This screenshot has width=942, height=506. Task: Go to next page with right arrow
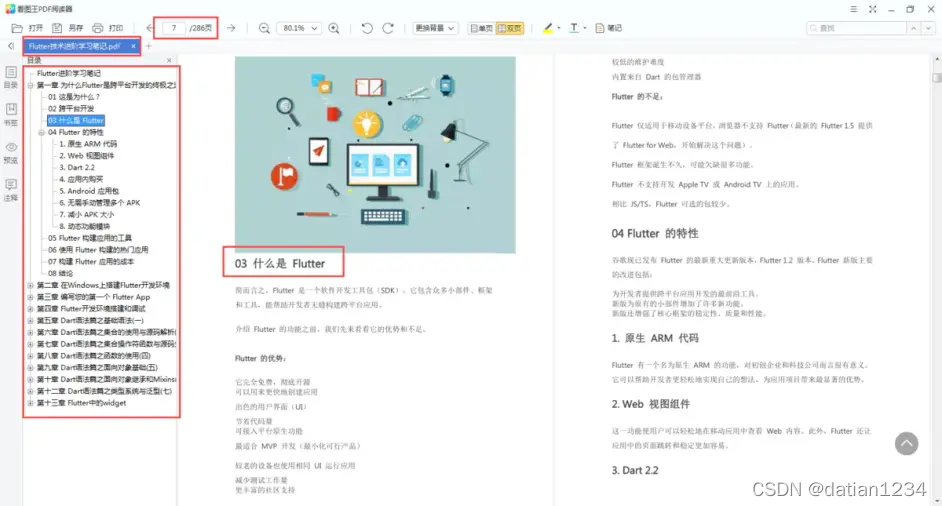(231, 28)
